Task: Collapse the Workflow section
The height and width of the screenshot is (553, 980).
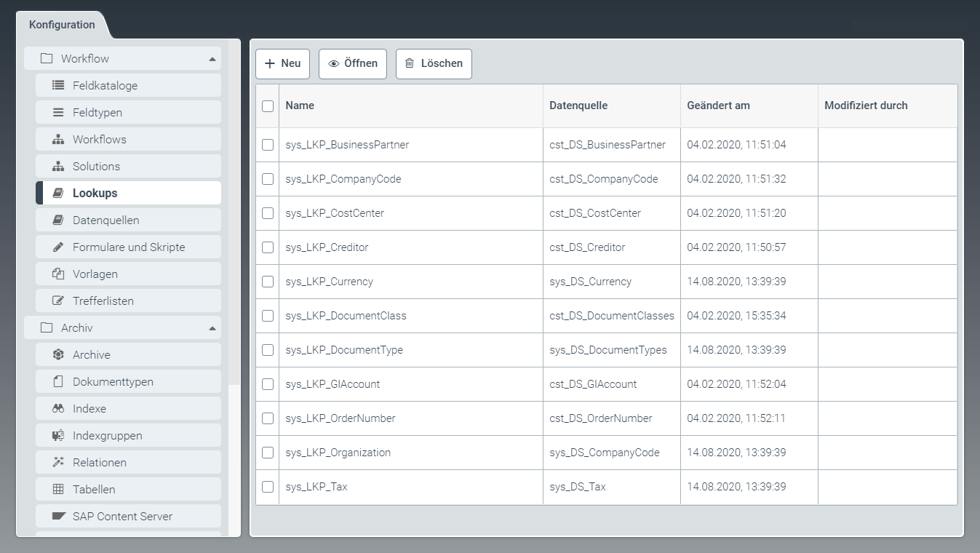Action: (212, 58)
